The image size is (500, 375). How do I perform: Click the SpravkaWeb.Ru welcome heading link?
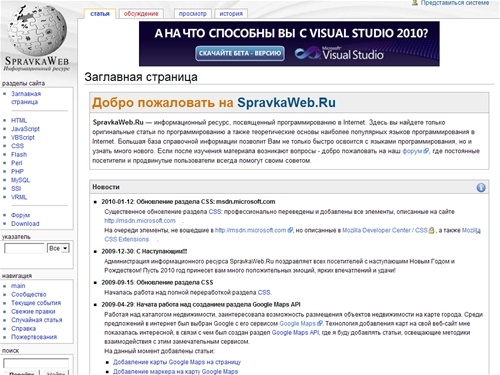pyautogui.click(x=286, y=103)
